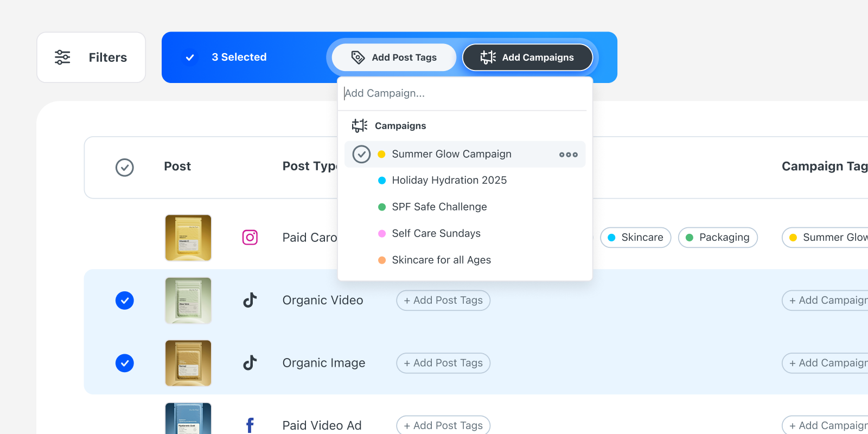This screenshot has width=868, height=434.
Task: Click the TikTok icon beside Organic Video
Action: 250,300
